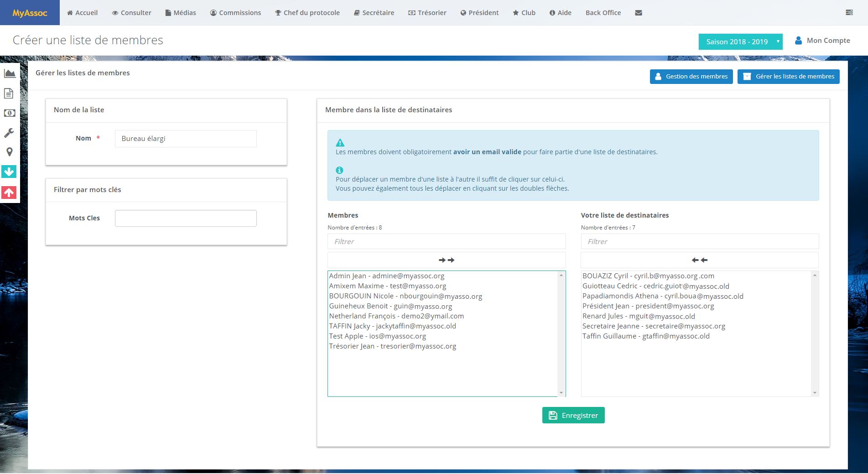Open the Mon Compte menu

pos(823,41)
